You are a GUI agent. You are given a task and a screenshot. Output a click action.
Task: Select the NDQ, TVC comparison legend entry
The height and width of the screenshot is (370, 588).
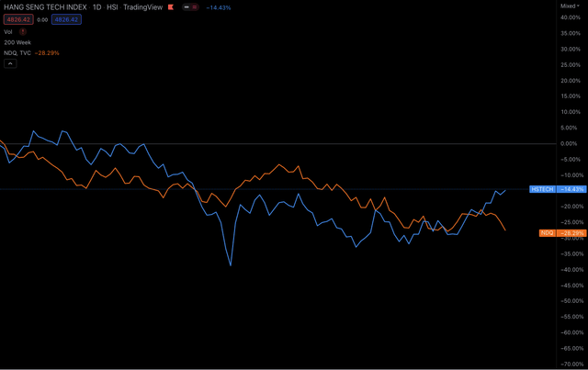17,53
